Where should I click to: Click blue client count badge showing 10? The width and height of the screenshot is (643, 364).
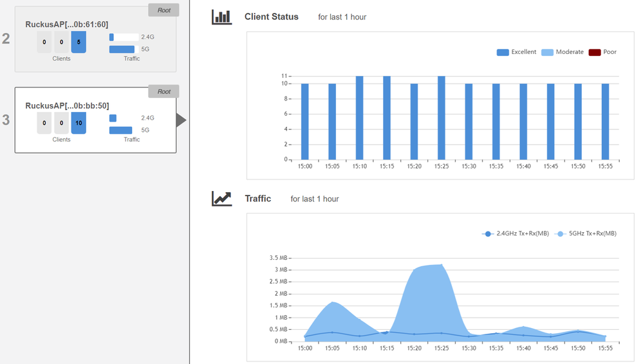tap(79, 123)
